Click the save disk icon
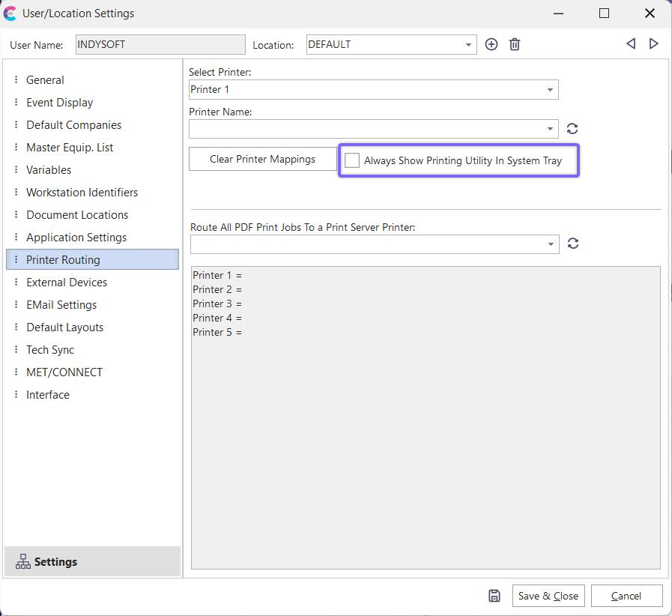 494,596
